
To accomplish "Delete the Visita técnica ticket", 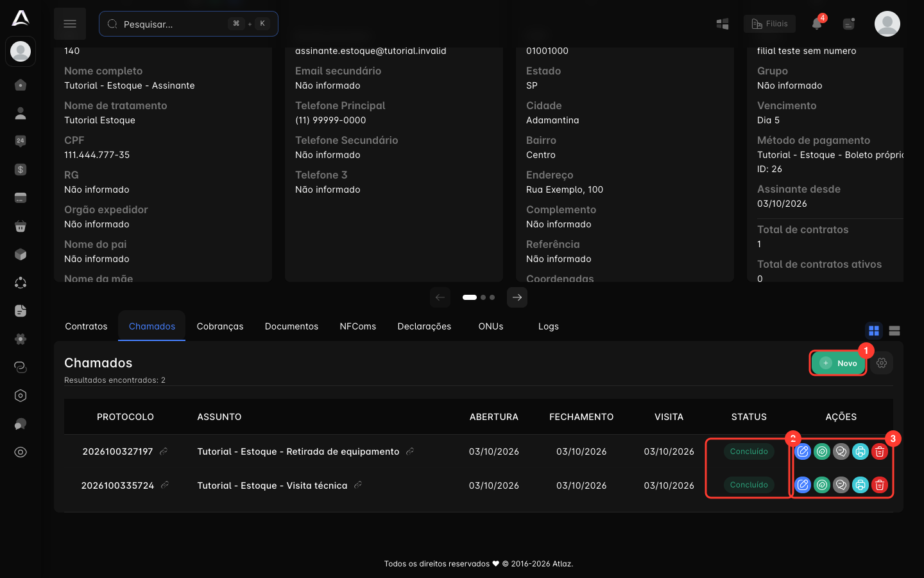I will tap(880, 485).
